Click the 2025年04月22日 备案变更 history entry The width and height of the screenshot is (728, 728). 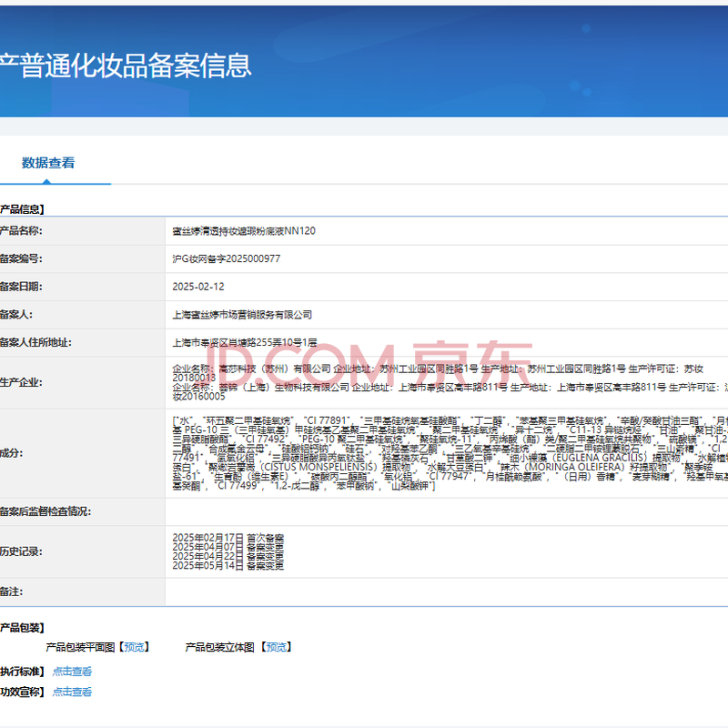[227, 556]
